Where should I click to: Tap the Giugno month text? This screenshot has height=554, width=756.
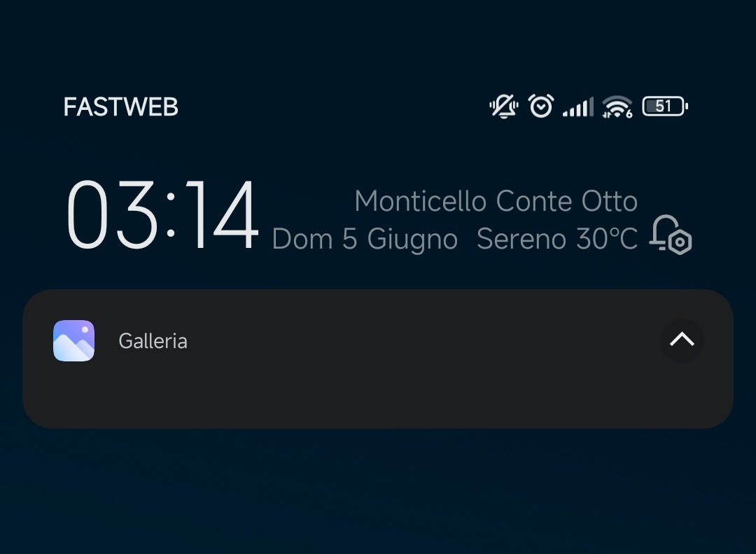point(412,240)
